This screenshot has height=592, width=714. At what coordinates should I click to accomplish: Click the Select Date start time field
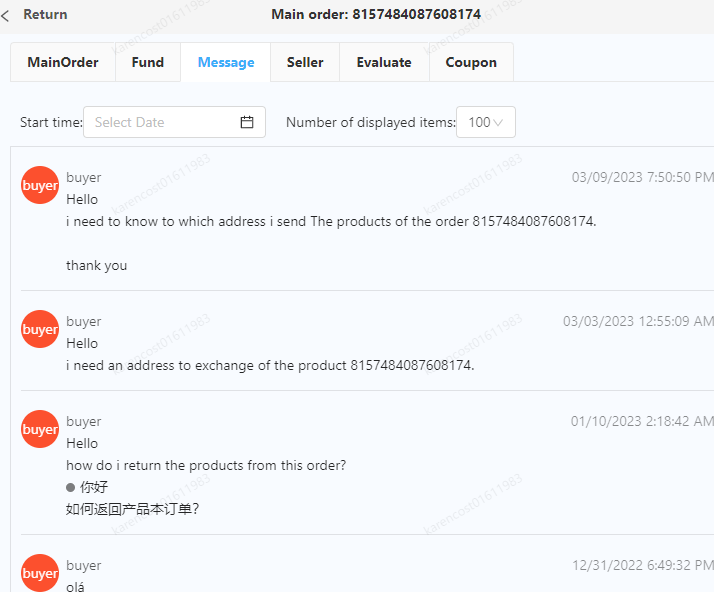pos(160,122)
